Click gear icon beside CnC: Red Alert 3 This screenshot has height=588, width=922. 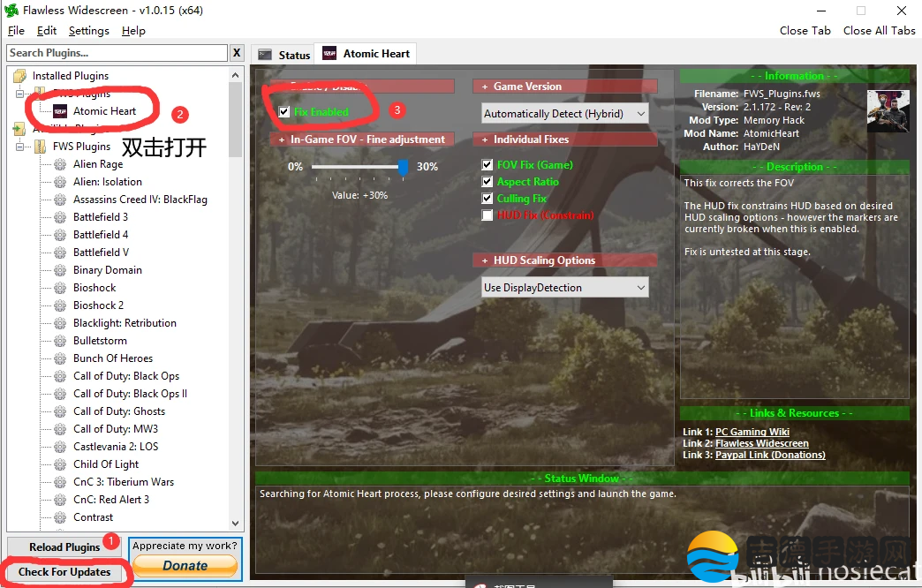pos(60,499)
